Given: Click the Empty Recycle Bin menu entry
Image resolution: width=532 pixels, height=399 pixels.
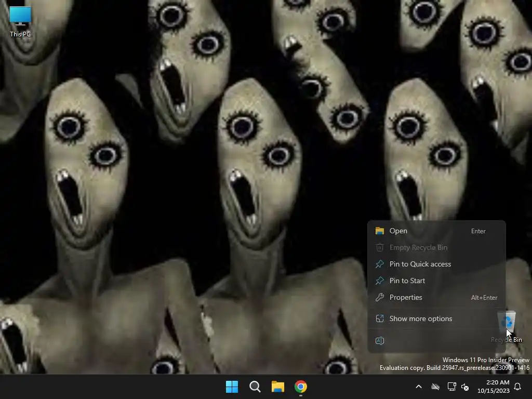Looking at the screenshot, I should [x=436, y=248].
